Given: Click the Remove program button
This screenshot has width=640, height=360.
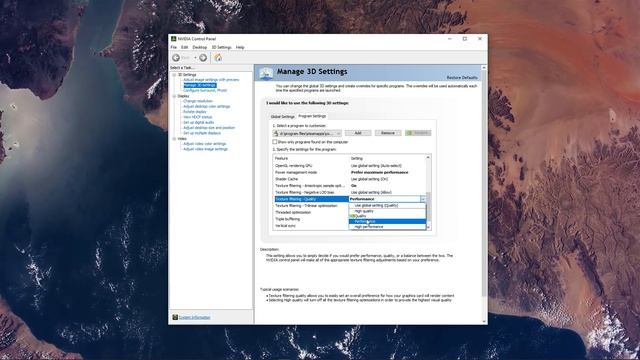Looking at the screenshot, I should pyautogui.click(x=388, y=133).
